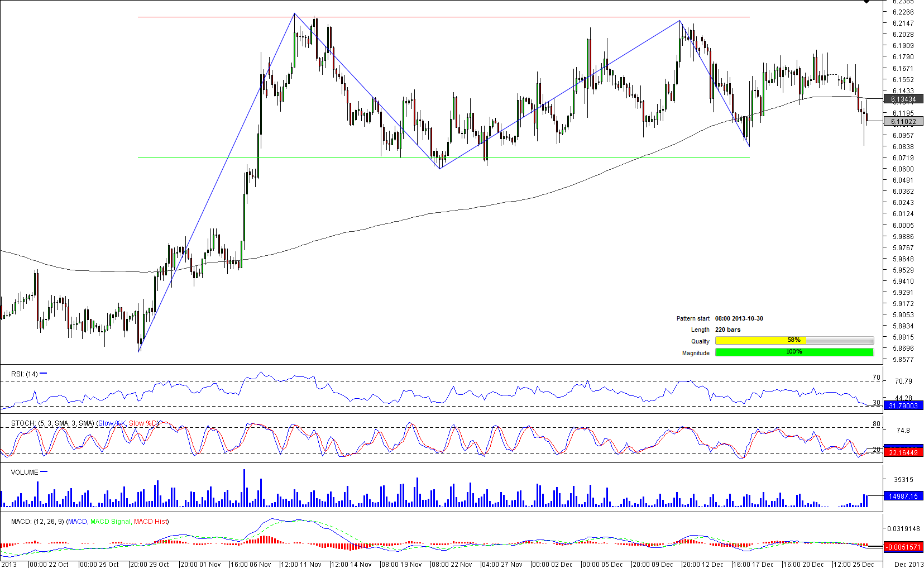Click the blue volume value tag 14987.15

[903, 496]
